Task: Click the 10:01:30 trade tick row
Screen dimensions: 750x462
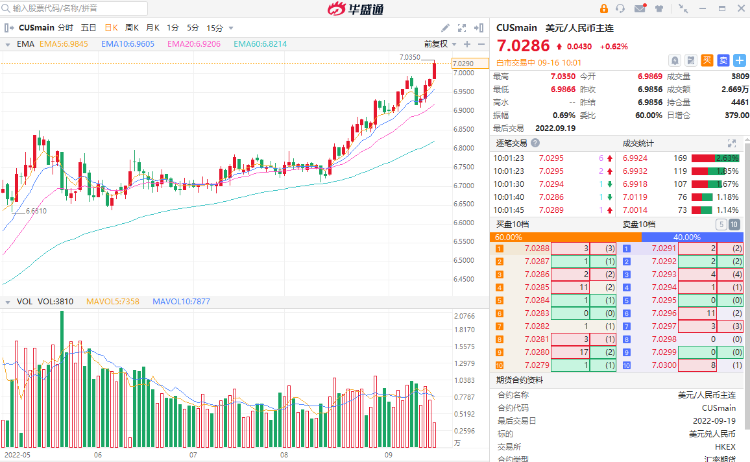Action: [553, 184]
